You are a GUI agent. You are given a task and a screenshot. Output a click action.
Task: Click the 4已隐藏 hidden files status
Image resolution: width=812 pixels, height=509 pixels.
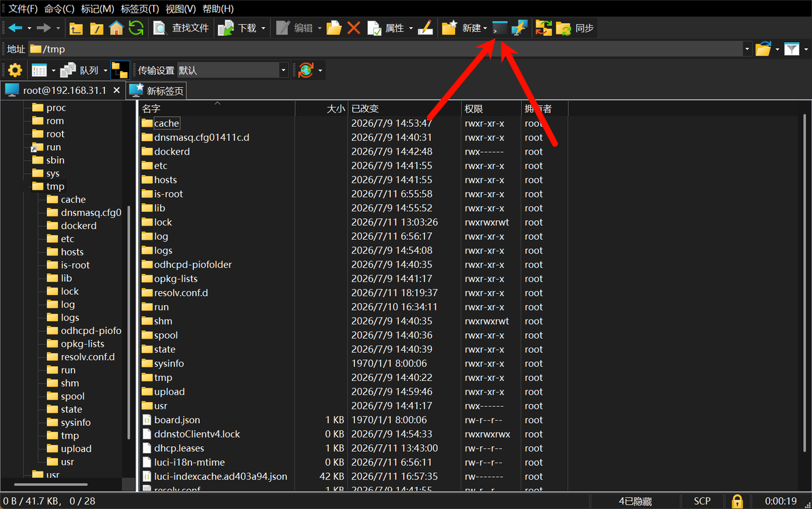(635, 502)
